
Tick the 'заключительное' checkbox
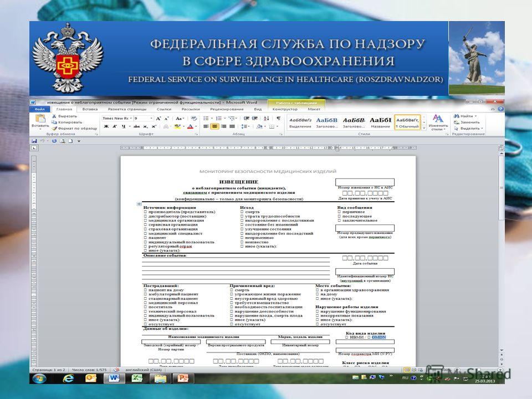tap(339, 220)
